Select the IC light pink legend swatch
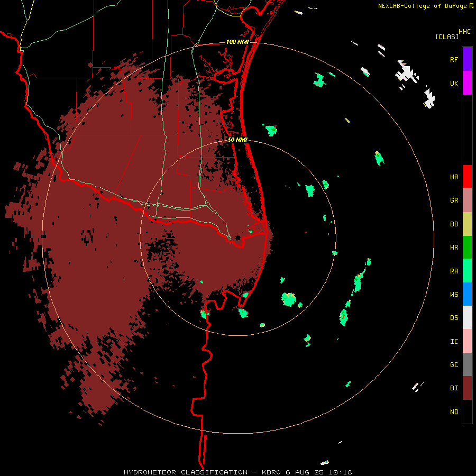 [467, 341]
